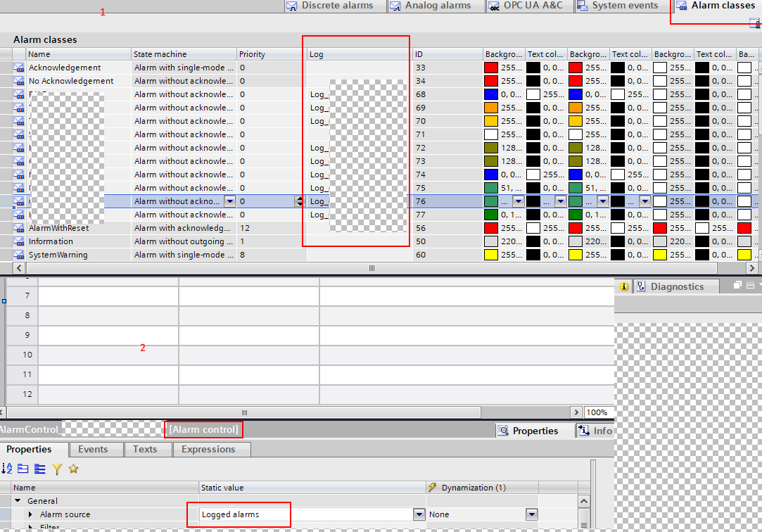
Task: Click the panel layout icon right of Diagnostics
Action: point(750,285)
